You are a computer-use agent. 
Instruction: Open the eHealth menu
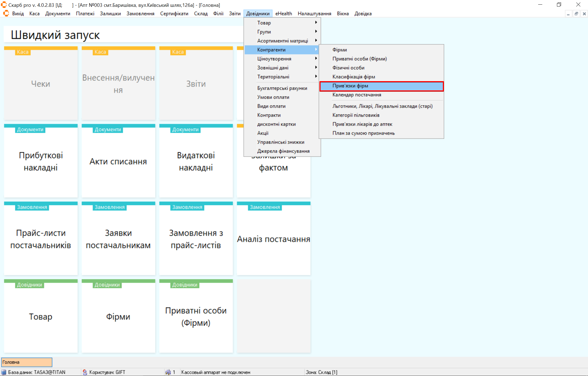point(283,14)
